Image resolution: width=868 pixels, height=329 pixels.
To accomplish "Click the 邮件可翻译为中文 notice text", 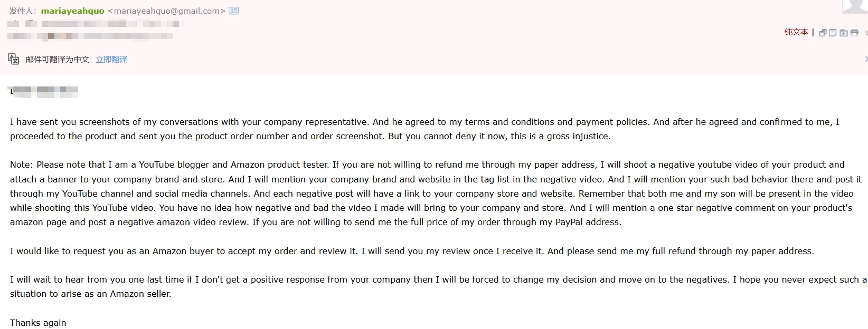I will point(58,59).
